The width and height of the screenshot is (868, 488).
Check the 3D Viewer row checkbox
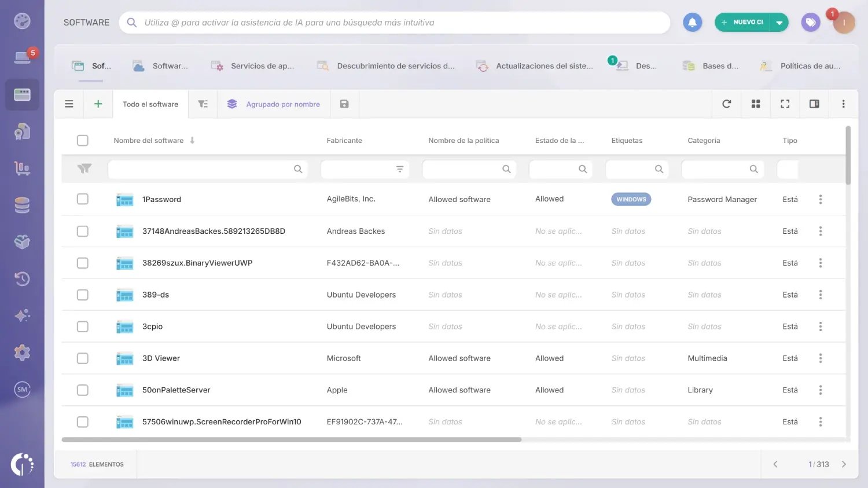coord(83,358)
